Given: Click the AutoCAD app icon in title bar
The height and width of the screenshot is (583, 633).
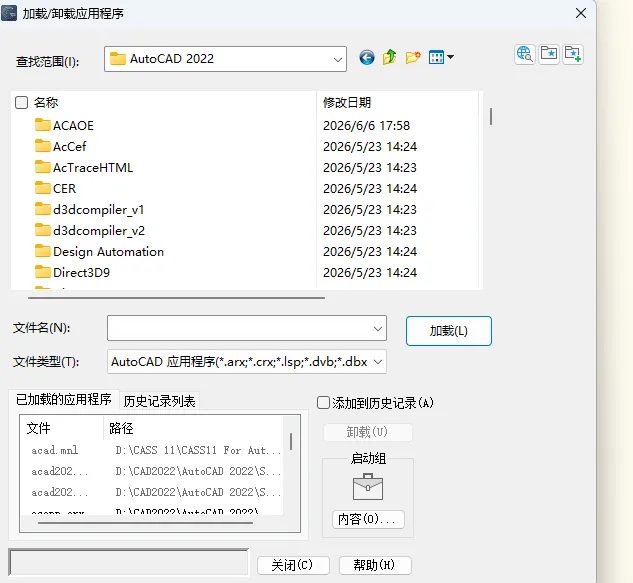Looking at the screenshot, I should (x=9, y=13).
